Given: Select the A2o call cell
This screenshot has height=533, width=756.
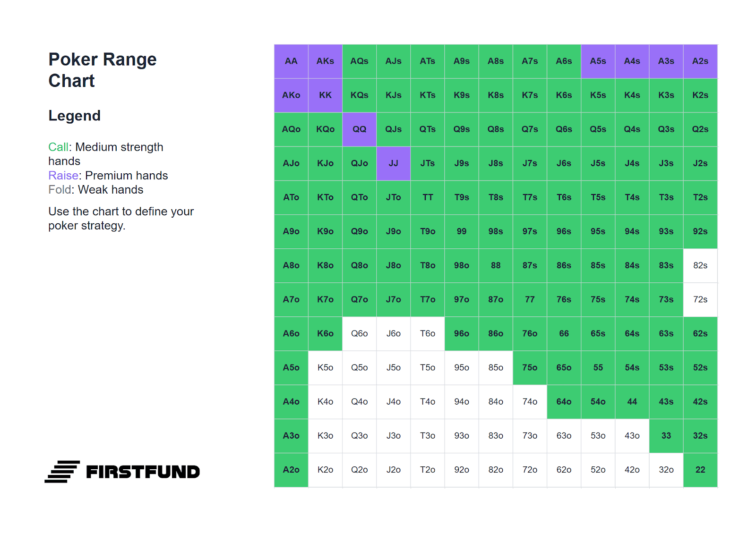Looking at the screenshot, I should [291, 470].
